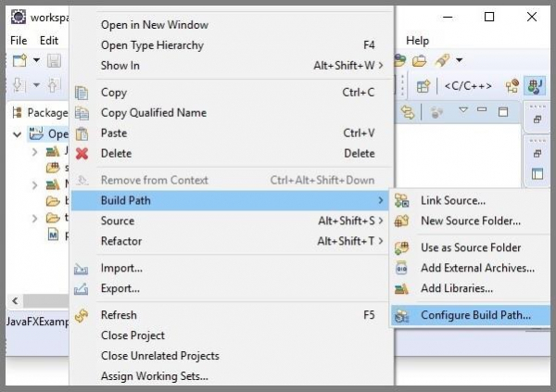Click the Link with Editor icon
556x392 pixels.
tap(407, 112)
